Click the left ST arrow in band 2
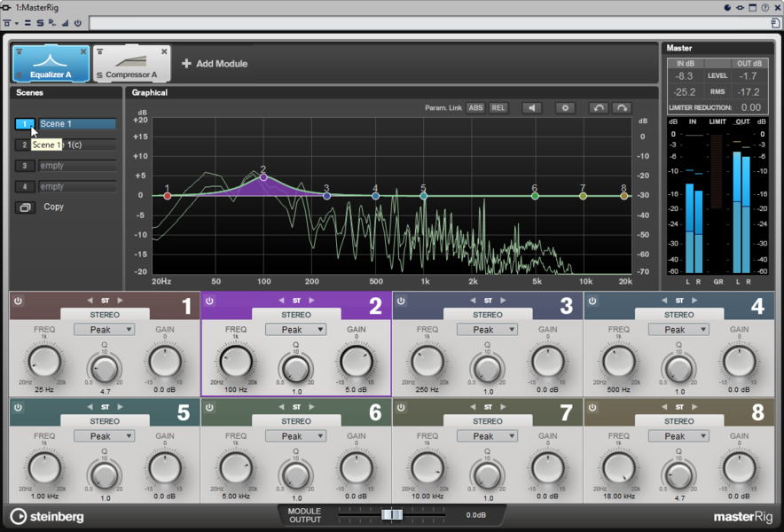784x532 pixels. (281, 301)
